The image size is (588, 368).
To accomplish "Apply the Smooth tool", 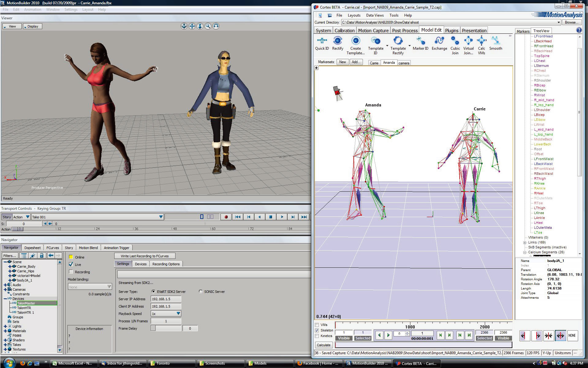I will [496, 43].
